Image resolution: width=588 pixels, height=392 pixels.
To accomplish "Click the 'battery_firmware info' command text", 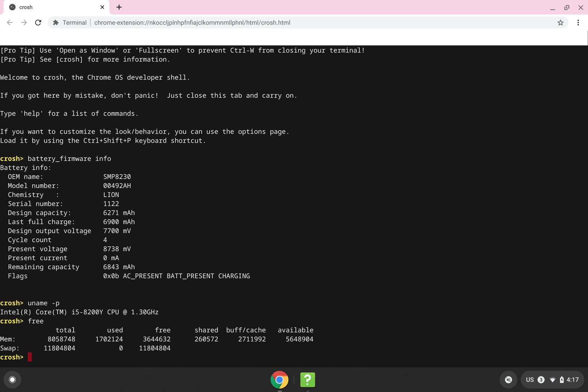I will pyautogui.click(x=69, y=159).
